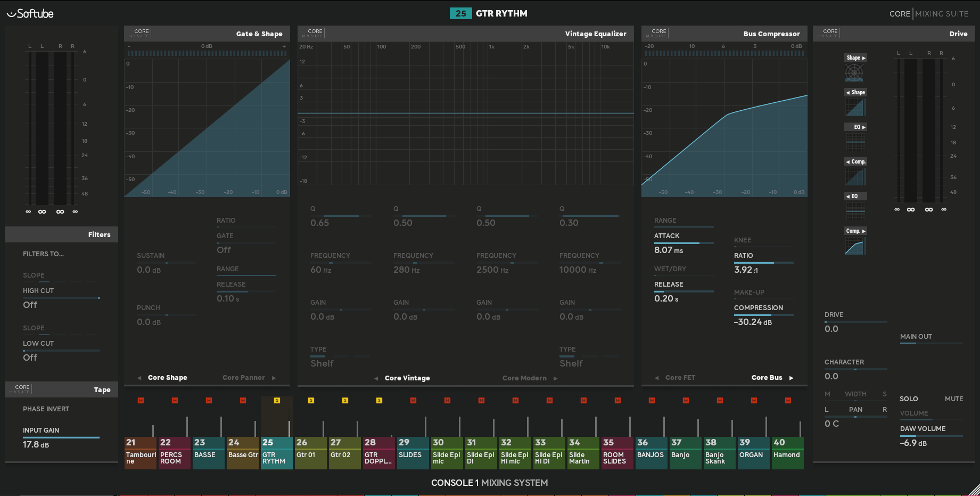Switch to the Core Modern equalizer

point(524,378)
